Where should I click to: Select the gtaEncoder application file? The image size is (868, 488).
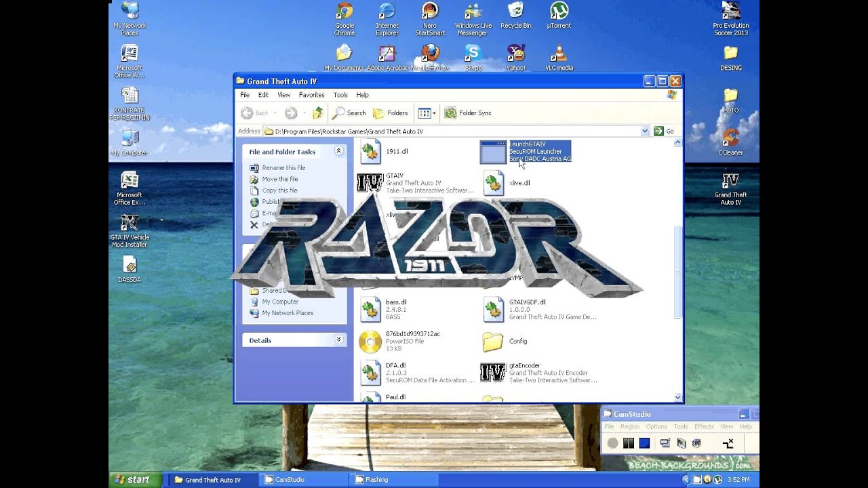tap(539, 373)
